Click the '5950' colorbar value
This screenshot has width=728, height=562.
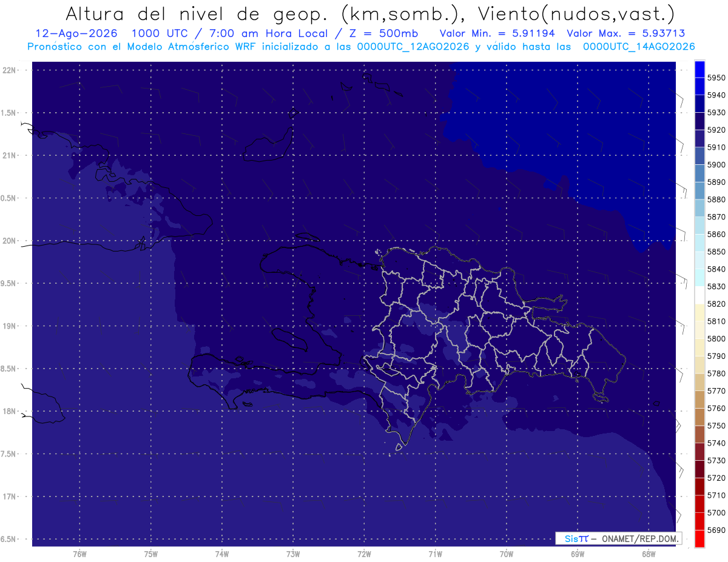point(716,78)
